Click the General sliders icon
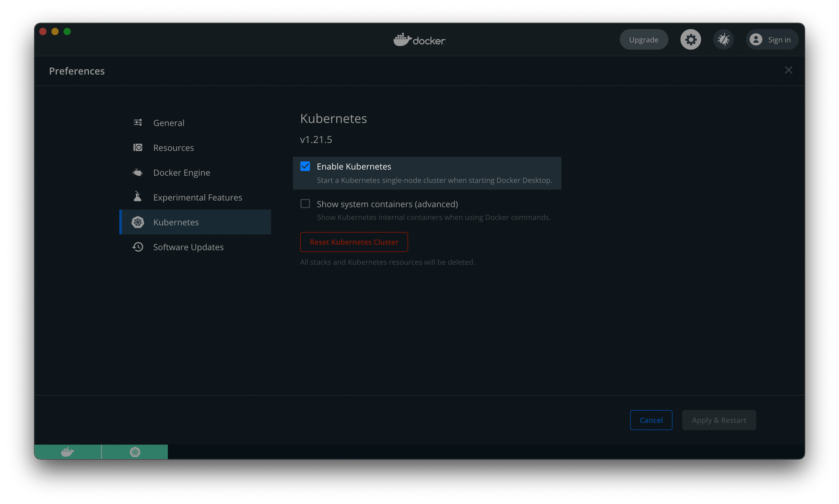This screenshot has width=839, height=504. point(138,123)
